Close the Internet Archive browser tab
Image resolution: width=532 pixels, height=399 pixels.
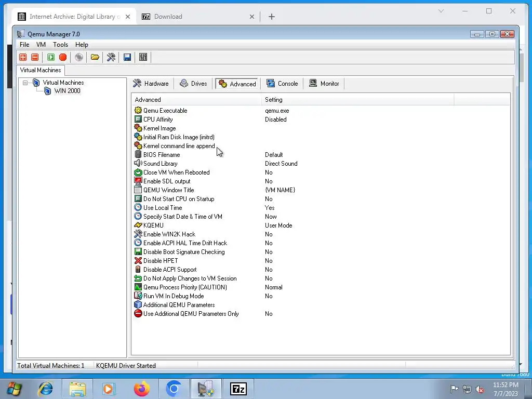pyautogui.click(x=128, y=16)
